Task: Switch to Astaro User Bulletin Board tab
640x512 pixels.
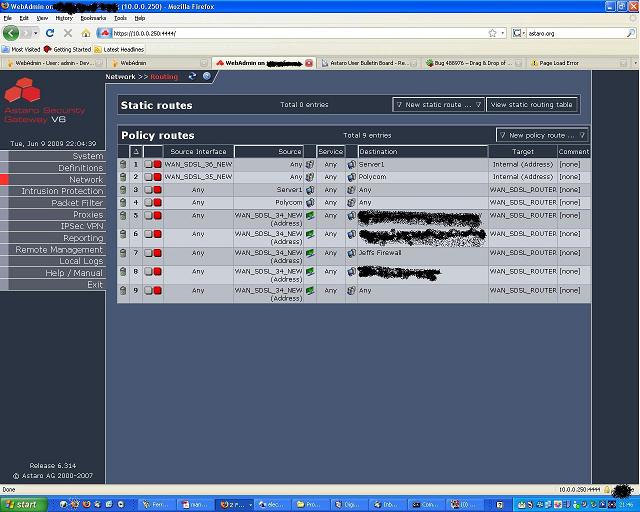Action: (369, 63)
